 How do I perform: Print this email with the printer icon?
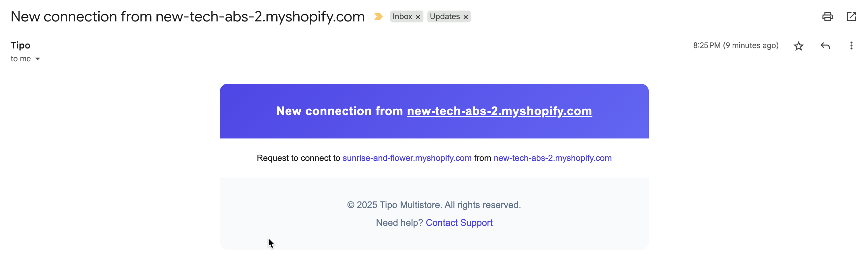827,16
